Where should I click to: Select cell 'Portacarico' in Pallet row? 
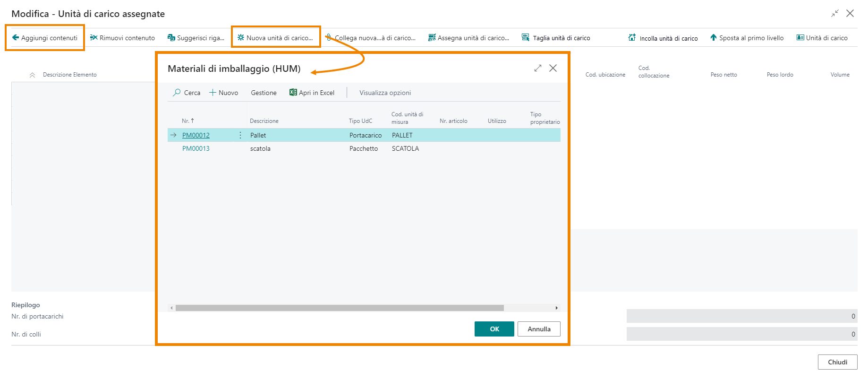pos(366,135)
